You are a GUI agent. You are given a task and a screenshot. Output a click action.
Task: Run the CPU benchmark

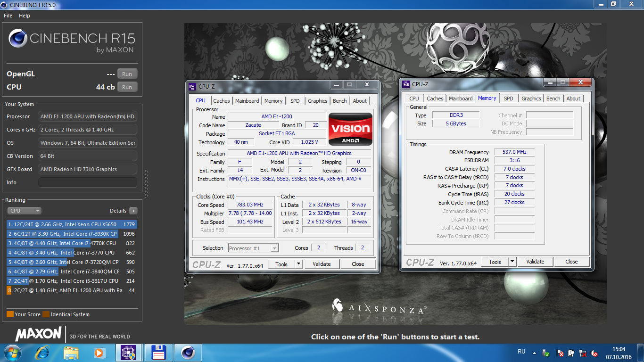pos(127,87)
